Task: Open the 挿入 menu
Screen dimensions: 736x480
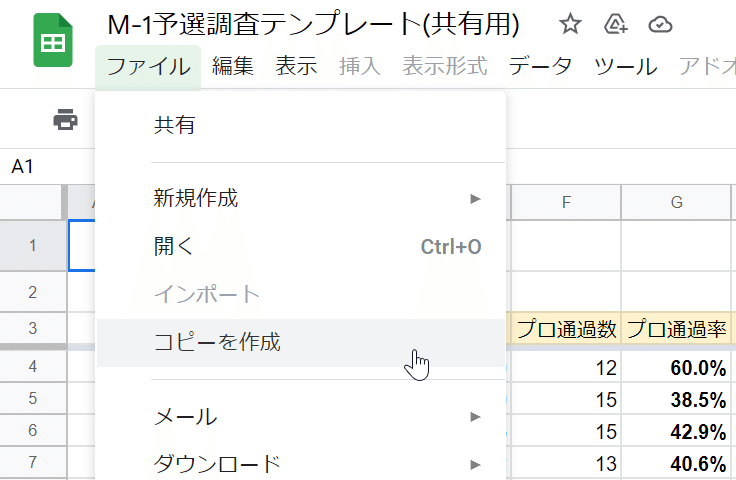Action: point(360,66)
